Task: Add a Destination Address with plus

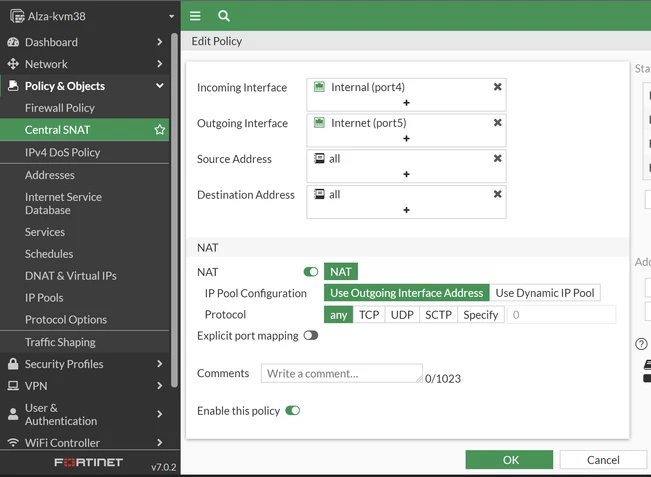Action: (x=406, y=210)
